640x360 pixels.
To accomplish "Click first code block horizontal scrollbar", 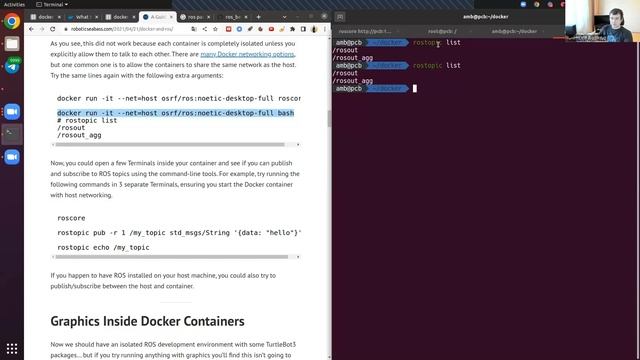I will pyautogui.click(x=170, y=144).
